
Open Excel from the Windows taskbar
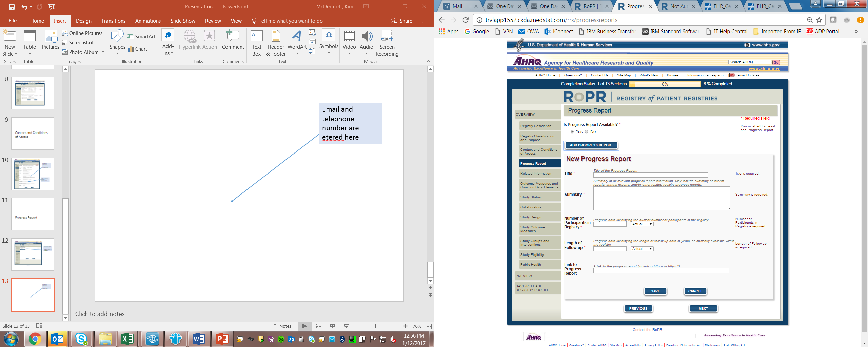[127, 339]
